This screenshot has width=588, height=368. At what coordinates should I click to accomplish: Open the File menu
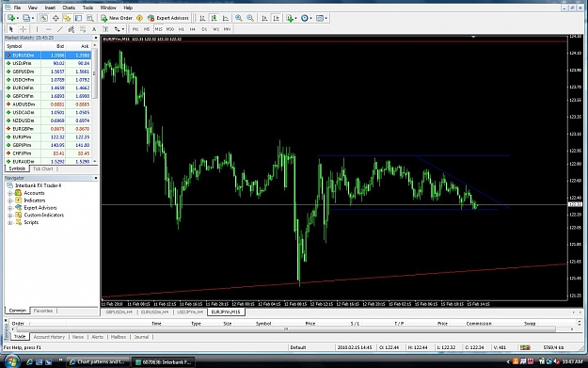pyautogui.click(x=17, y=8)
